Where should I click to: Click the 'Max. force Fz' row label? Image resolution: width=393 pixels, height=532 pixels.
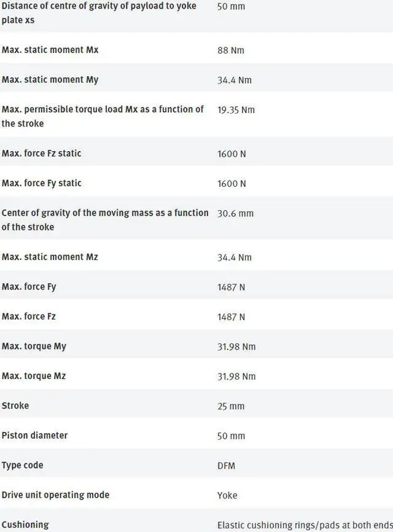coord(29,316)
